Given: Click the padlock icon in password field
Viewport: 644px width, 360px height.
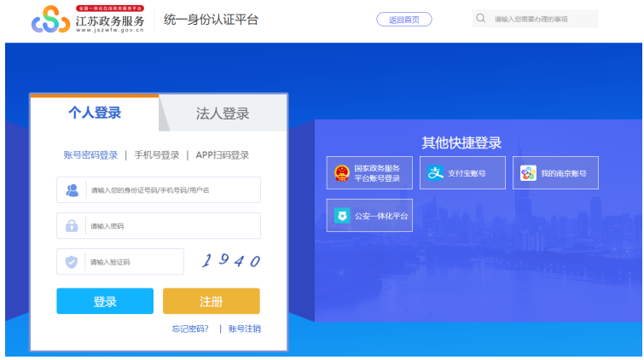Looking at the screenshot, I should tap(72, 225).
